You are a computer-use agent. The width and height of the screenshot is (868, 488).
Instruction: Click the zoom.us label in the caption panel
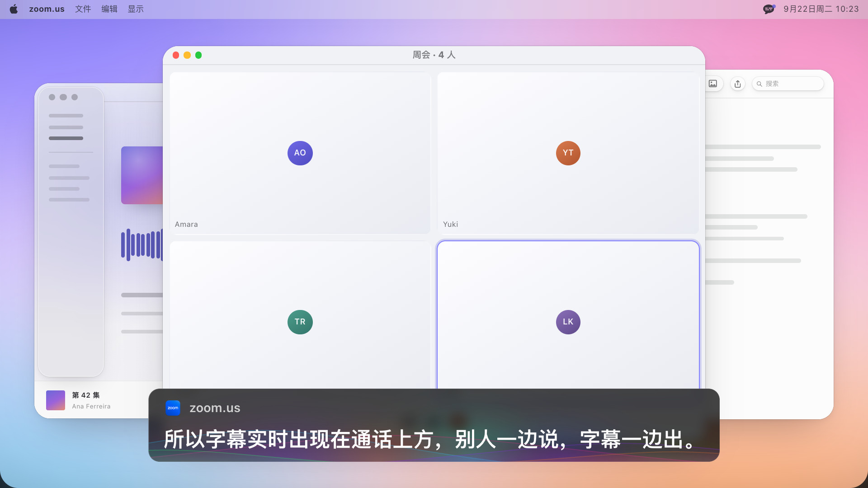pos(215,408)
